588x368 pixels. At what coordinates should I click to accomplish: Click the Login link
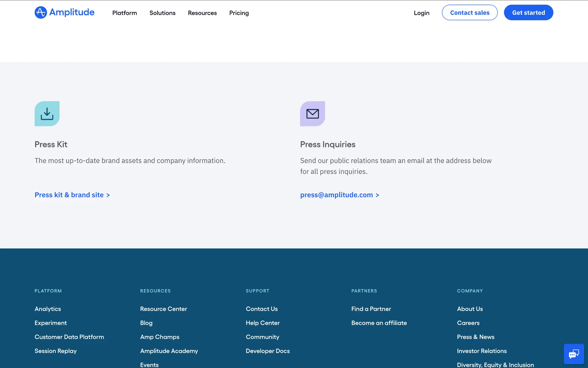[x=421, y=13]
